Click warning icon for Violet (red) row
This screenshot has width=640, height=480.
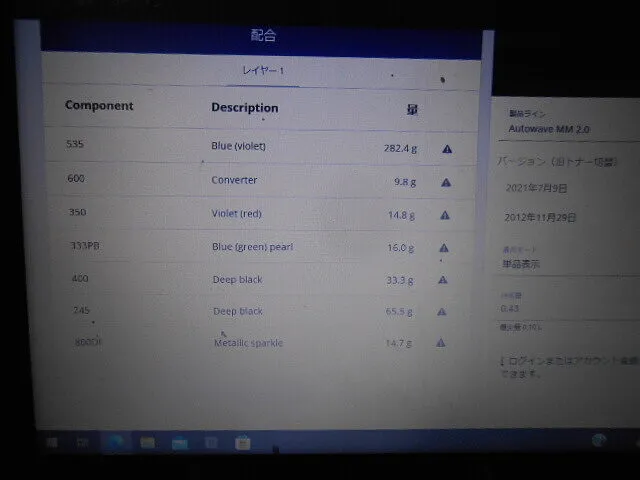(445, 214)
